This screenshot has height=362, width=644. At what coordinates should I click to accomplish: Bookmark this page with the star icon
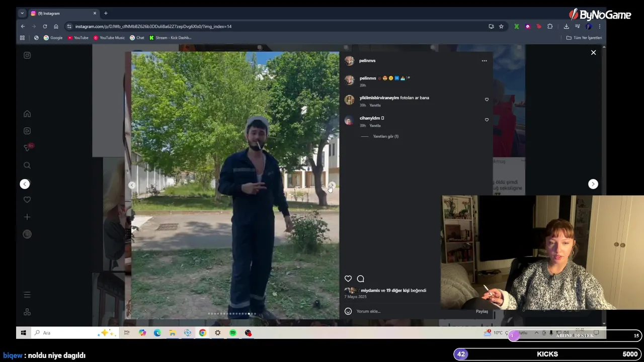pyautogui.click(x=501, y=26)
